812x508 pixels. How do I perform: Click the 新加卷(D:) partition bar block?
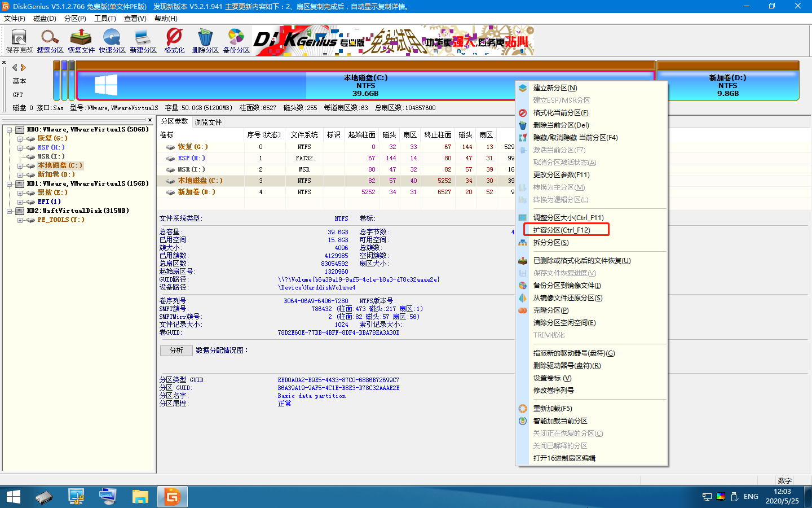pos(727,85)
